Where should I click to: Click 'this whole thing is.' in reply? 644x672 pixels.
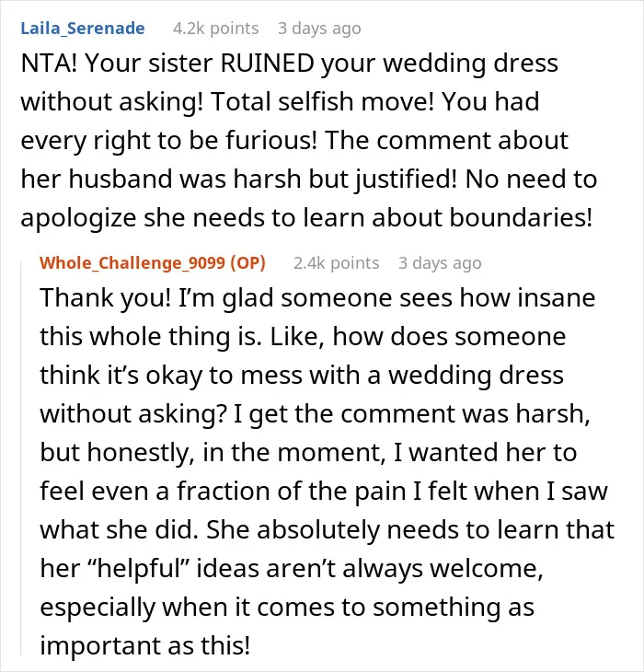[x=151, y=336]
